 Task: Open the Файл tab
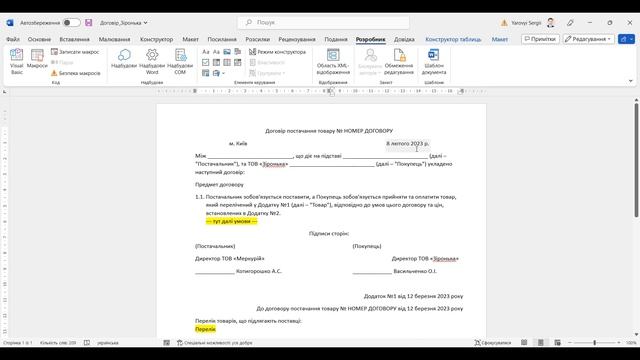(x=13, y=39)
